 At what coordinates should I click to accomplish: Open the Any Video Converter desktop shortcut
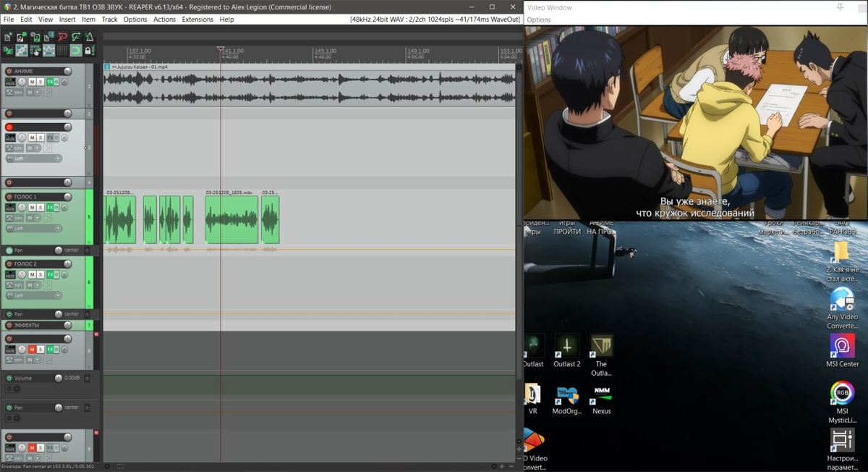click(842, 308)
